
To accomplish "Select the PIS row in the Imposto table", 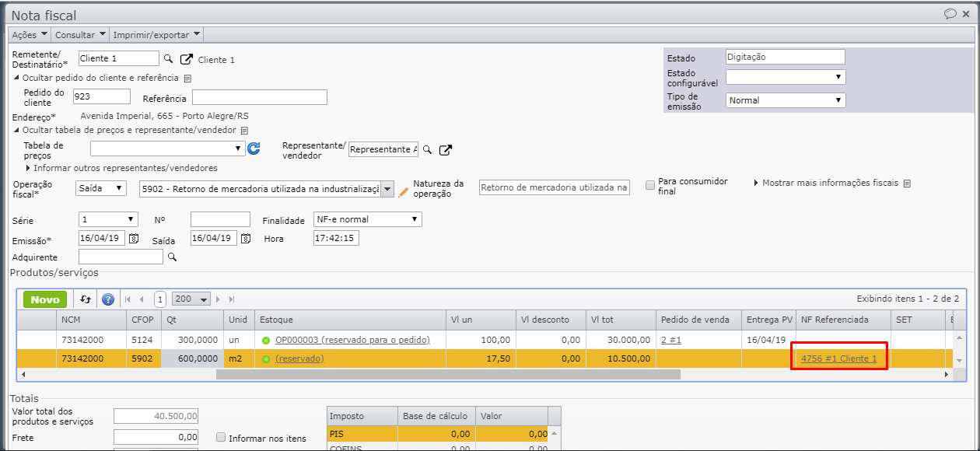I will click(x=438, y=434).
